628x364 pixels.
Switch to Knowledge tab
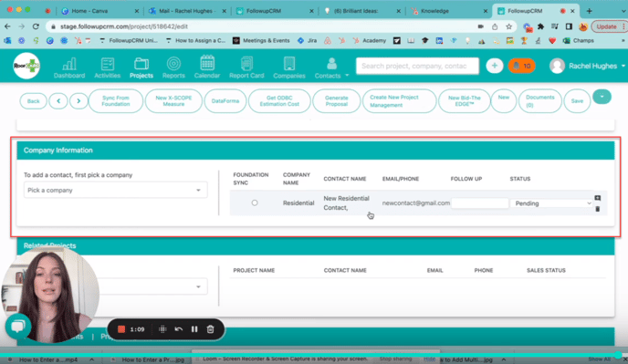pyautogui.click(x=448, y=11)
